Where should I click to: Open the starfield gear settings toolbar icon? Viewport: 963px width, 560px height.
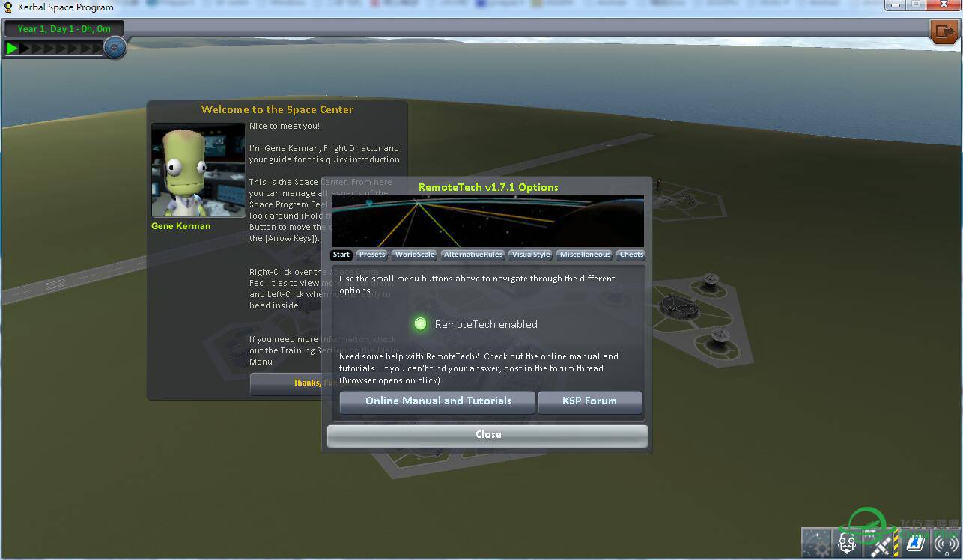coord(816,544)
